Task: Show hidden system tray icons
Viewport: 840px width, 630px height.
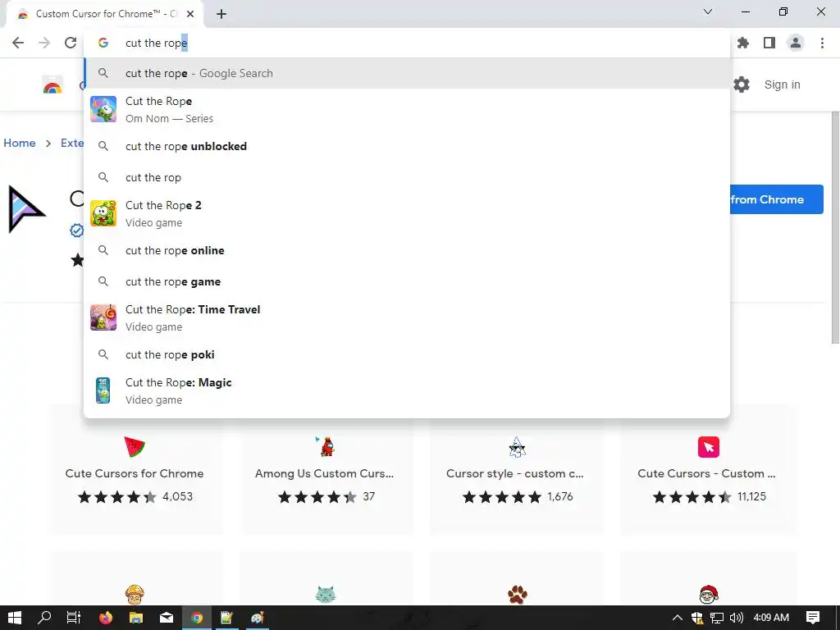Action: click(677, 618)
